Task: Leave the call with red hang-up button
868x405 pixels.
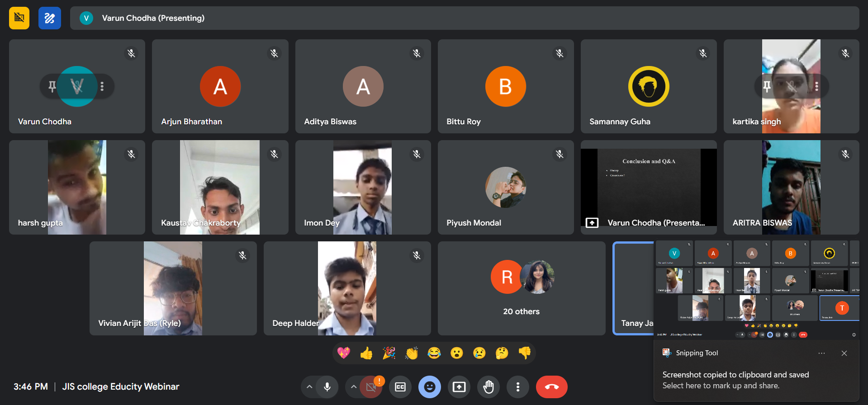Action: tap(552, 387)
